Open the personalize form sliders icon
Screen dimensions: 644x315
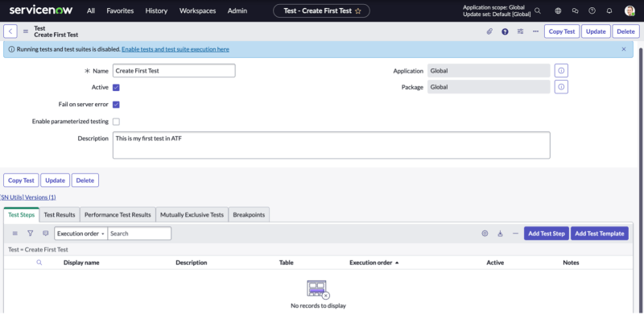[x=520, y=31]
